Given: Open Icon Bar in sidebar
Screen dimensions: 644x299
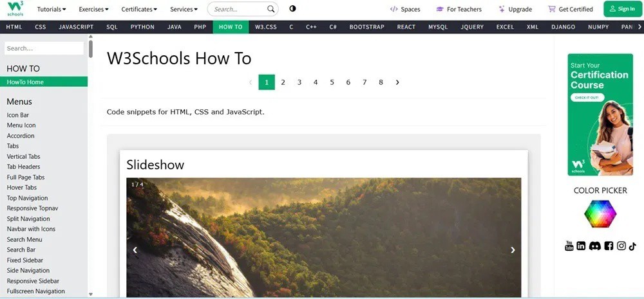Looking at the screenshot, I should pos(17,115).
